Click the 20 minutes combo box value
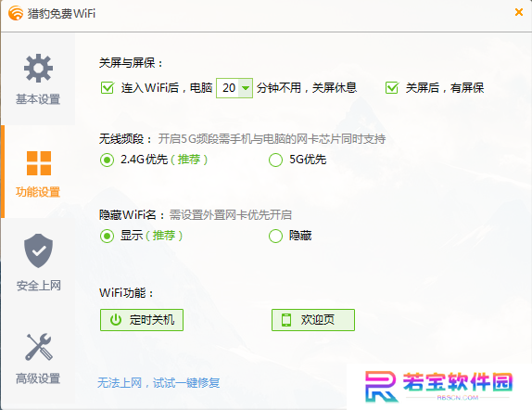Image resolution: width=532 pixels, height=410 pixels. tap(229, 88)
